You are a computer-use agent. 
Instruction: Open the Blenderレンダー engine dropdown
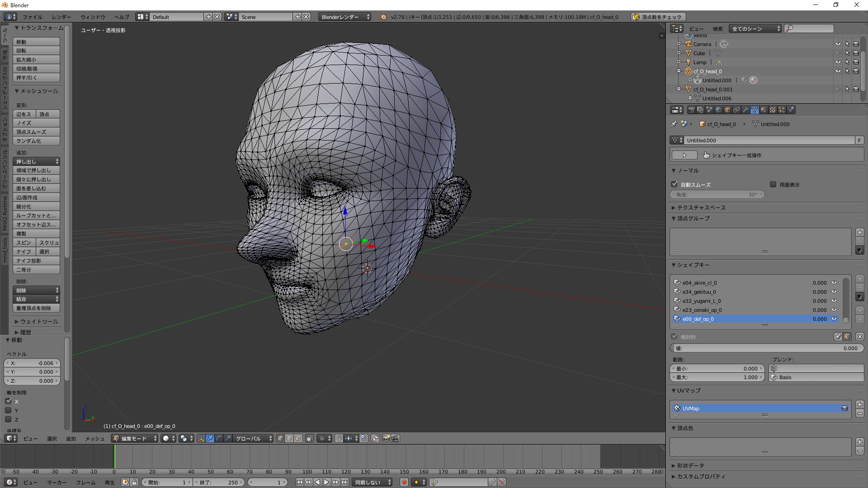[344, 17]
